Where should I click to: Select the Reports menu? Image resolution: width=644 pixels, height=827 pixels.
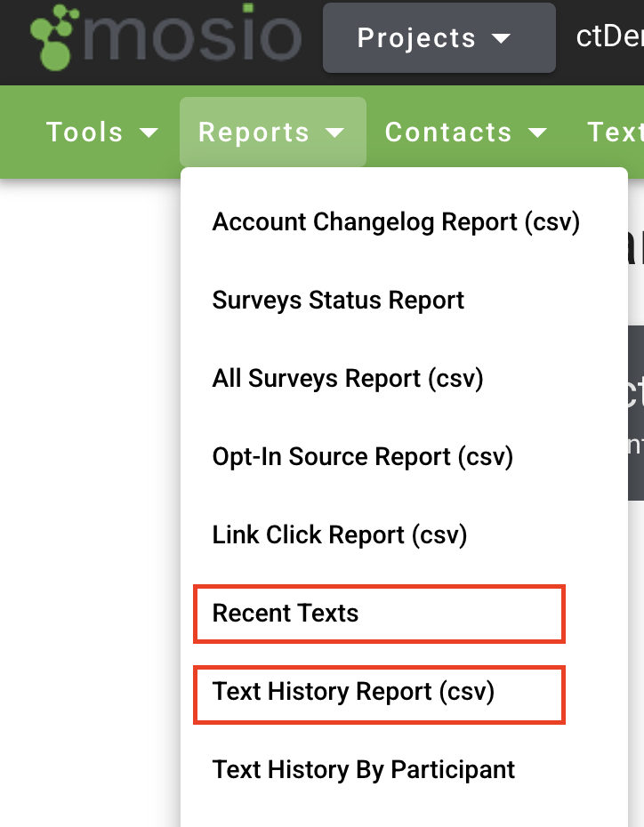255,132
